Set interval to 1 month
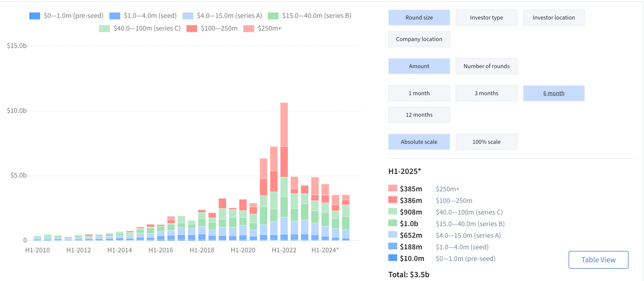The image size is (644, 281). click(x=419, y=93)
